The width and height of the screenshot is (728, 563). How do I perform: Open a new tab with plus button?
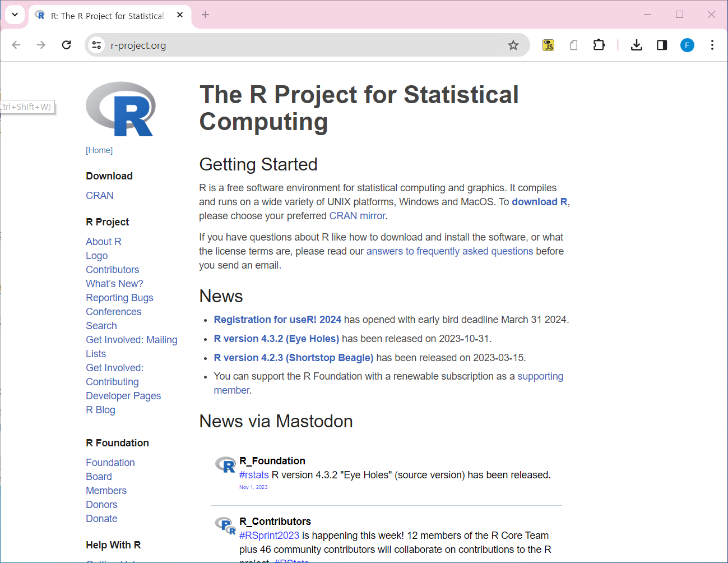(x=205, y=15)
